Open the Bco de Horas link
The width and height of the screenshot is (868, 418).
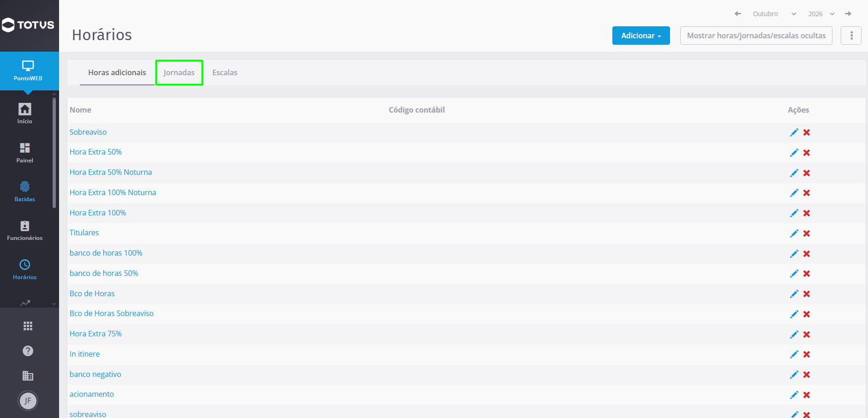click(x=92, y=293)
